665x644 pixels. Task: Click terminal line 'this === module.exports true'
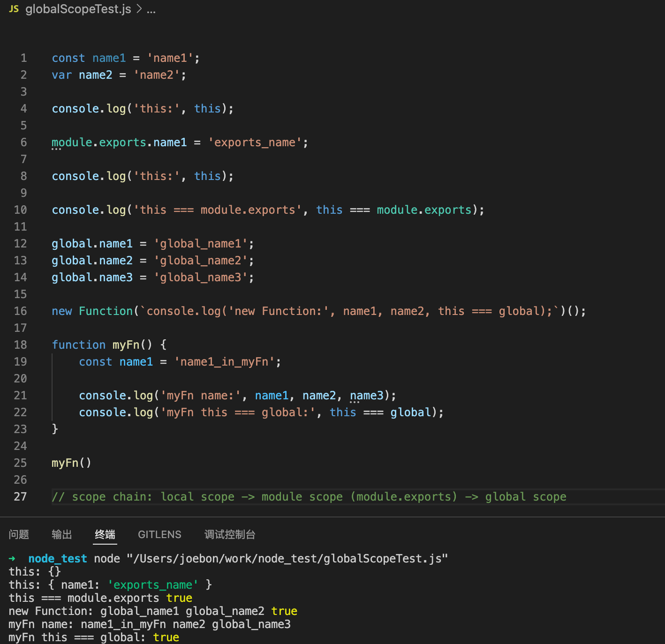pyautogui.click(x=100, y=598)
